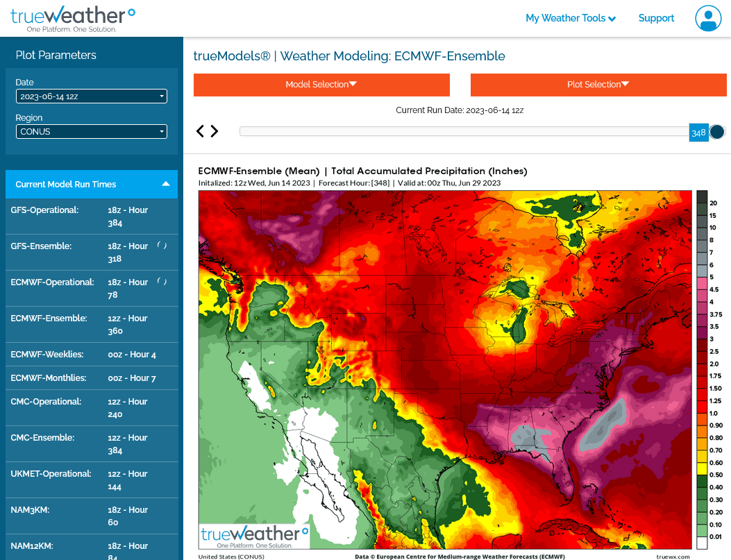The height and width of the screenshot is (560, 731).
Task: Select the ECMWF-Weeklies run row
Action: (91, 355)
